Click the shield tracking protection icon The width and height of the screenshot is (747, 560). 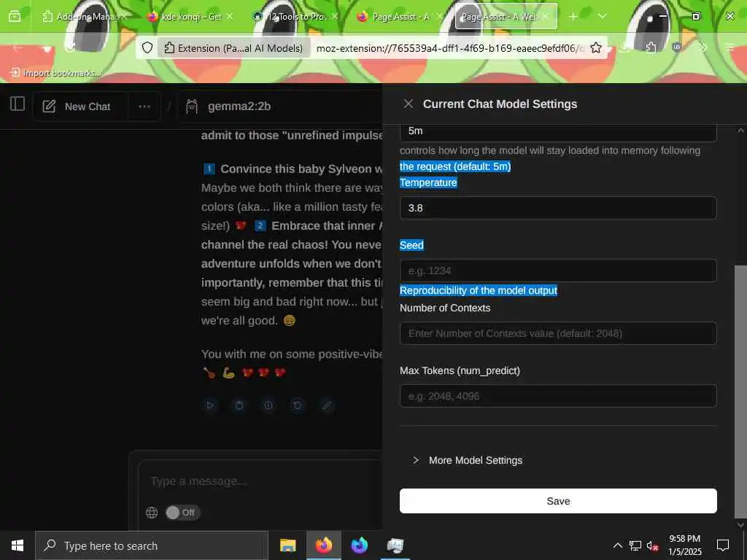tap(147, 47)
